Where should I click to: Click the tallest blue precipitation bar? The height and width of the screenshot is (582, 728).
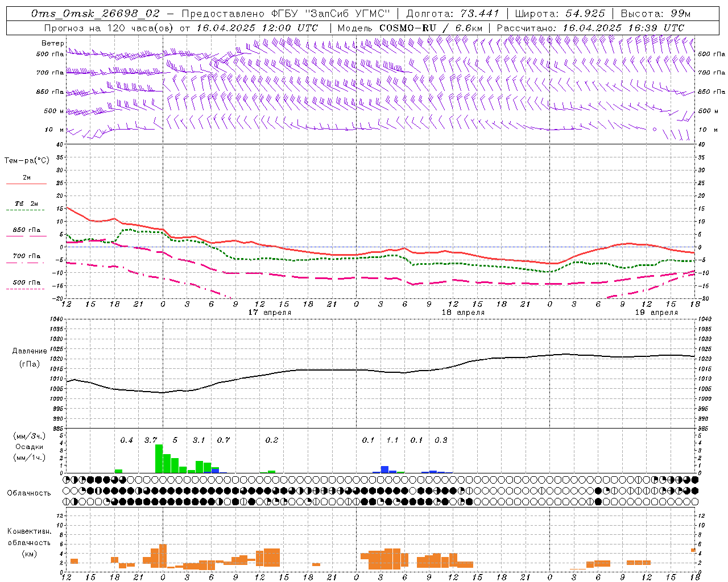pyautogui.click(x=384, y=469)
